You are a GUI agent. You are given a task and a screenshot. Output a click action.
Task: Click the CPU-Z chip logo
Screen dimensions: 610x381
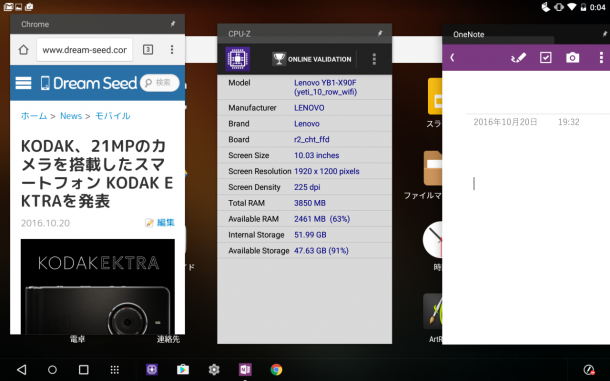[x=238, y=59]
